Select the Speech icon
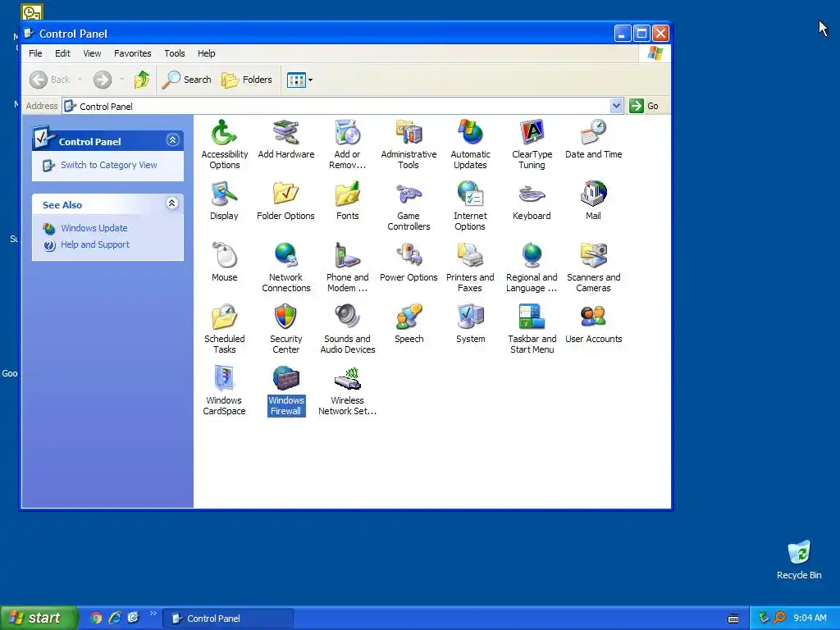Screen dimensions: 840x630 (409, 317)
